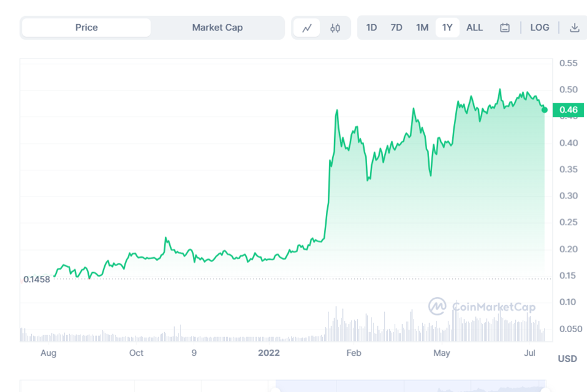Toggle LOG scale on the chart

[x=540, y=27]
